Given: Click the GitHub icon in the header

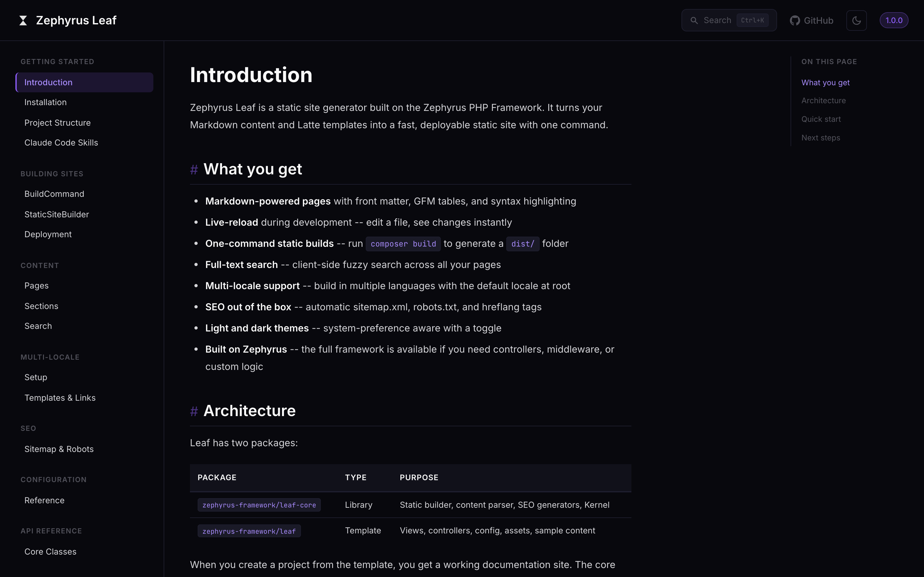Looking at the screenshot, I should pyautogui.click(x=795, y=20).
